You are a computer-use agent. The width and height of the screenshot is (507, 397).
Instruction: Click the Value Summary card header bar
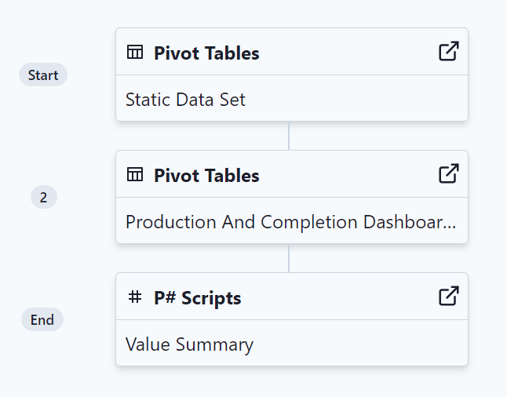(292, 296)
